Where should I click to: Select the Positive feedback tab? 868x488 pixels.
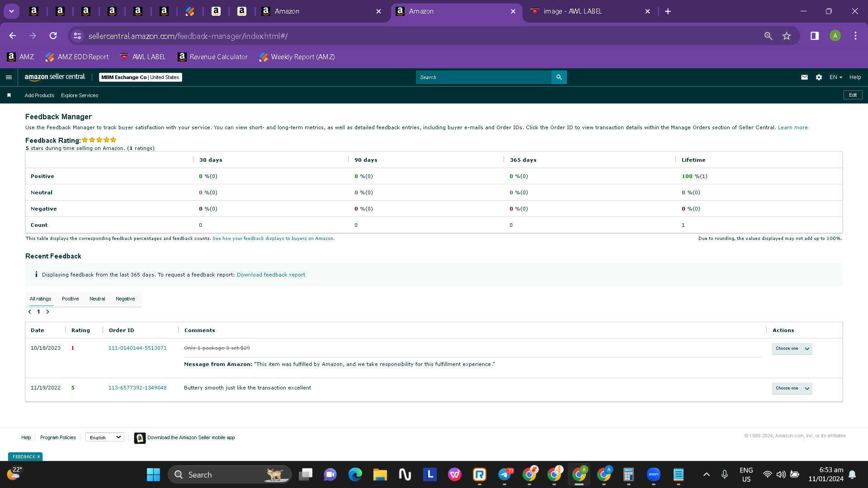(x=70, y=299)
